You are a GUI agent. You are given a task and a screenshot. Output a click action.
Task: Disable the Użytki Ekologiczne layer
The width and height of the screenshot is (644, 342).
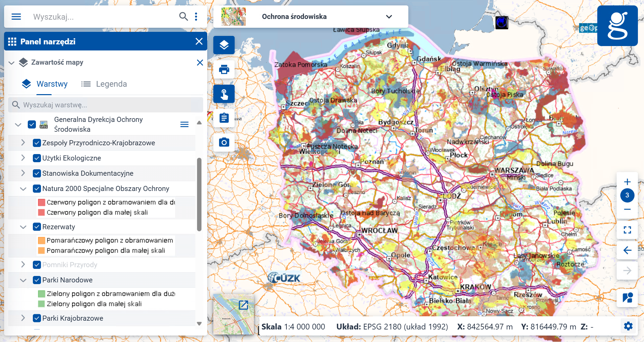point(37,158)
